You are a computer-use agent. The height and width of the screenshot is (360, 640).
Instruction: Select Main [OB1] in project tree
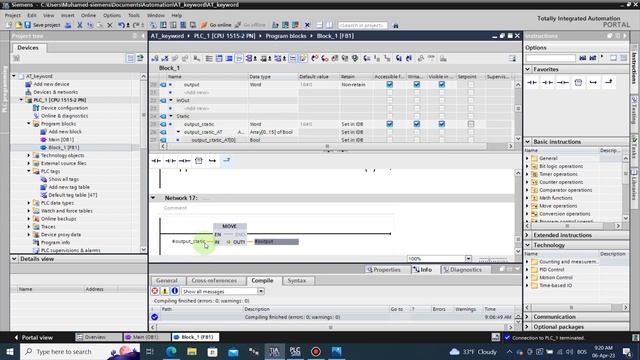[x=61, y=140]
